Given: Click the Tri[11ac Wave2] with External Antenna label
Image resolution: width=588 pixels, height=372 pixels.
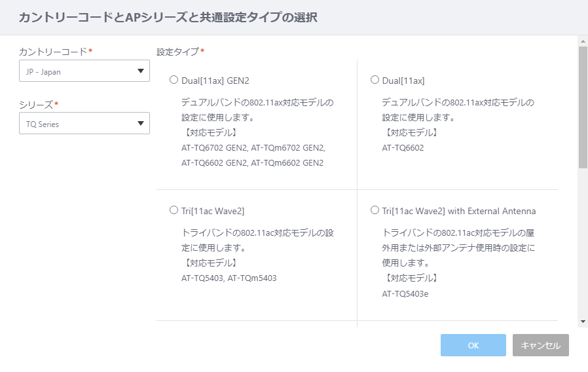Looking at the screenshot, I should point(458,211).
